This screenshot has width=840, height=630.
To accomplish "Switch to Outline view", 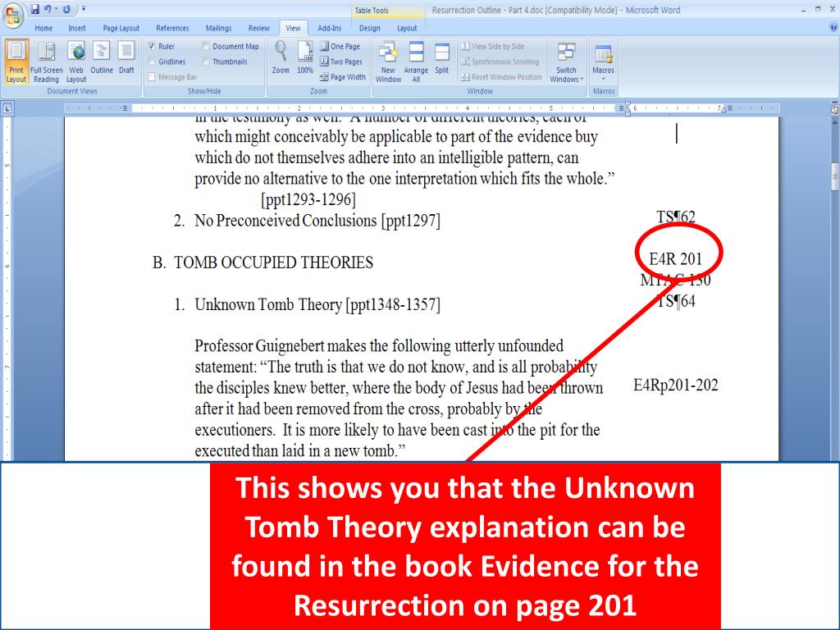I will (x=101, y=59).
